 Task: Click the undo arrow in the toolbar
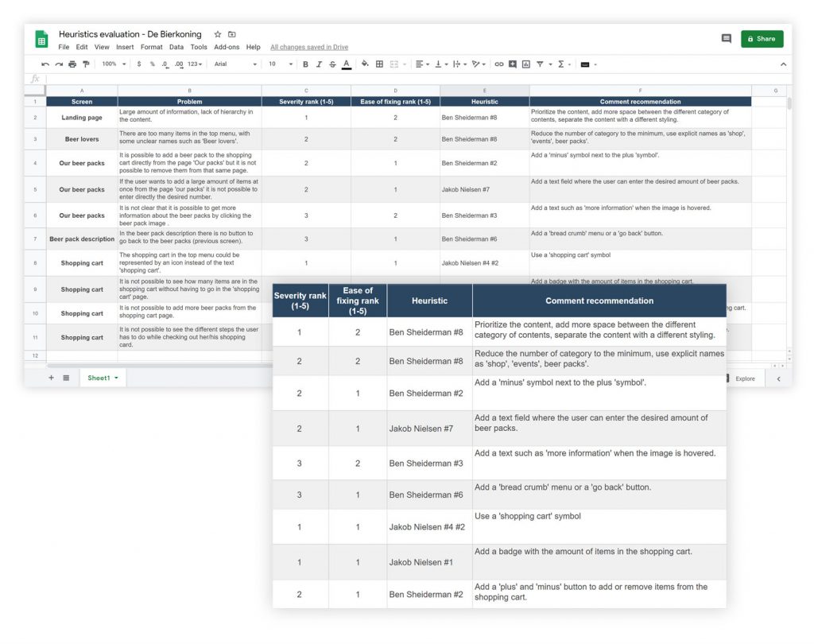(x=45, y=64)
